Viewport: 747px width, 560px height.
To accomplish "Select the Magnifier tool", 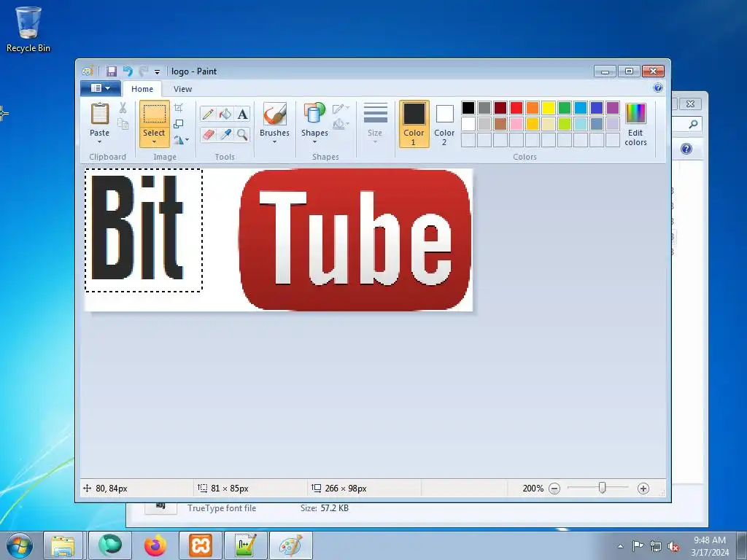I will (x=242, y=135).
